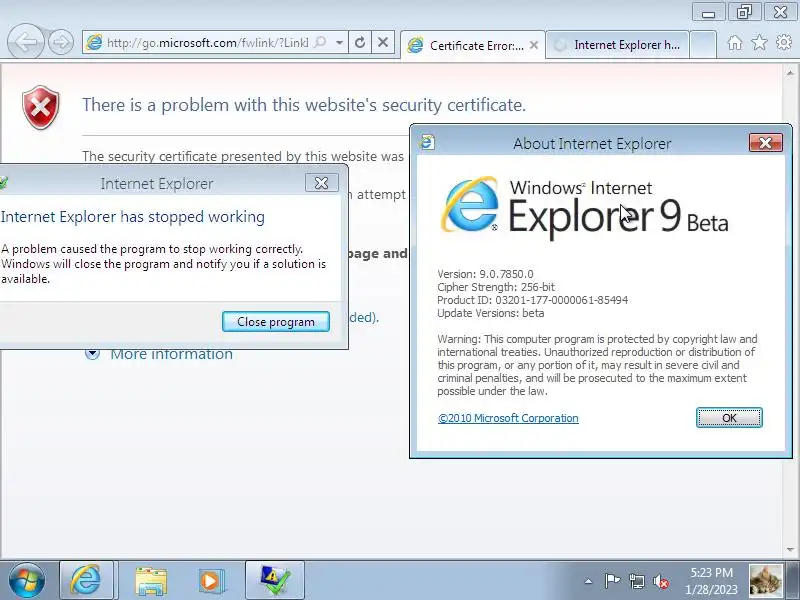Click OK in About Internet Explorer dialog
The image size is (800, 600).
tap(729, 418)
